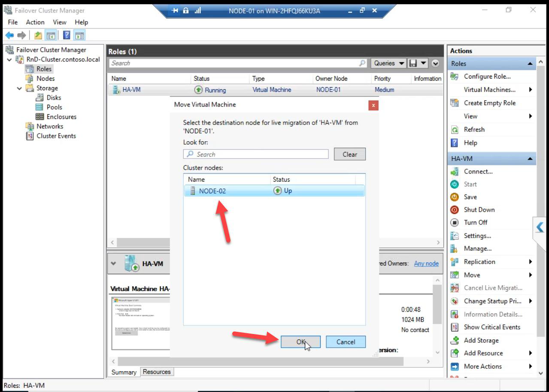549x392 pixels.
Task: Switch to the Summary tab
Action: (x=124, y=372)
